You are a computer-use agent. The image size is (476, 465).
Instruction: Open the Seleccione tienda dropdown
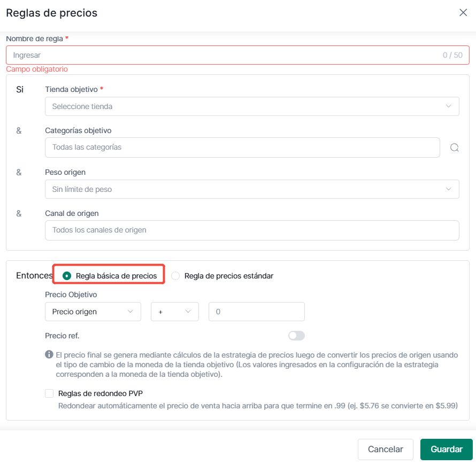tap(252, 106)
